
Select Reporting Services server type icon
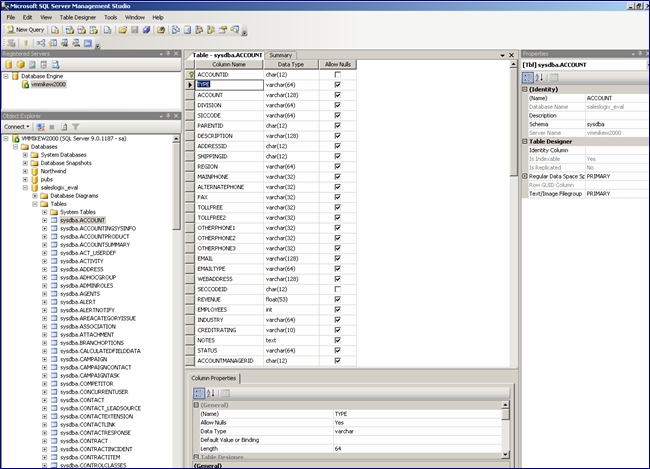[32, 65]
